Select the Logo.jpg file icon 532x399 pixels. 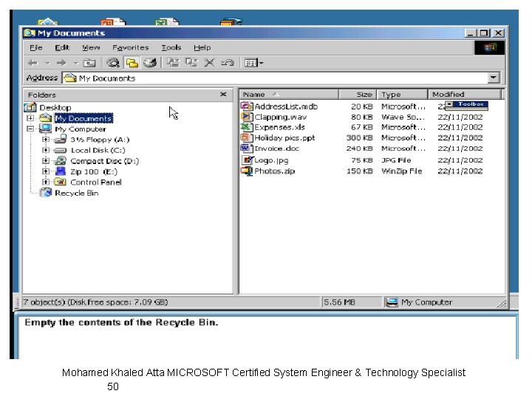coord(248,160)
